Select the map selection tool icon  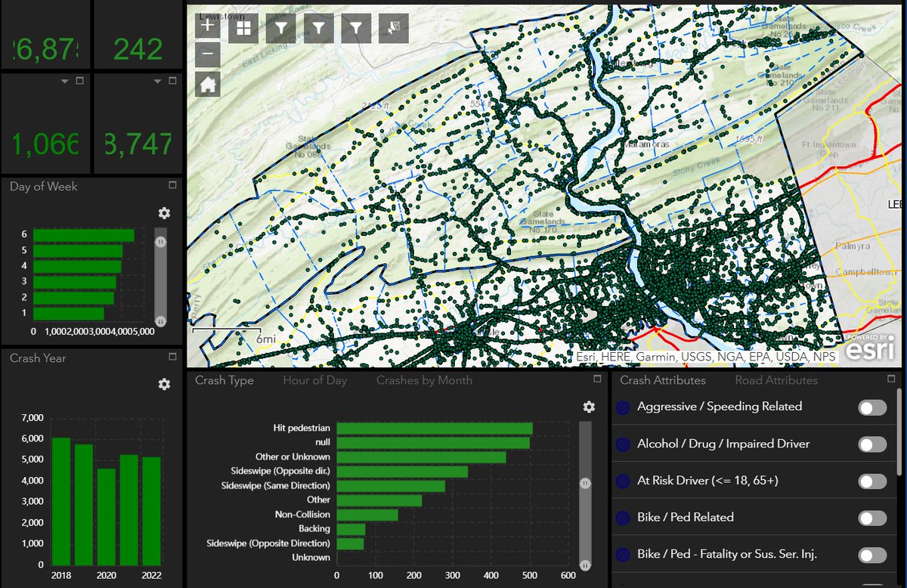point(392,25)
